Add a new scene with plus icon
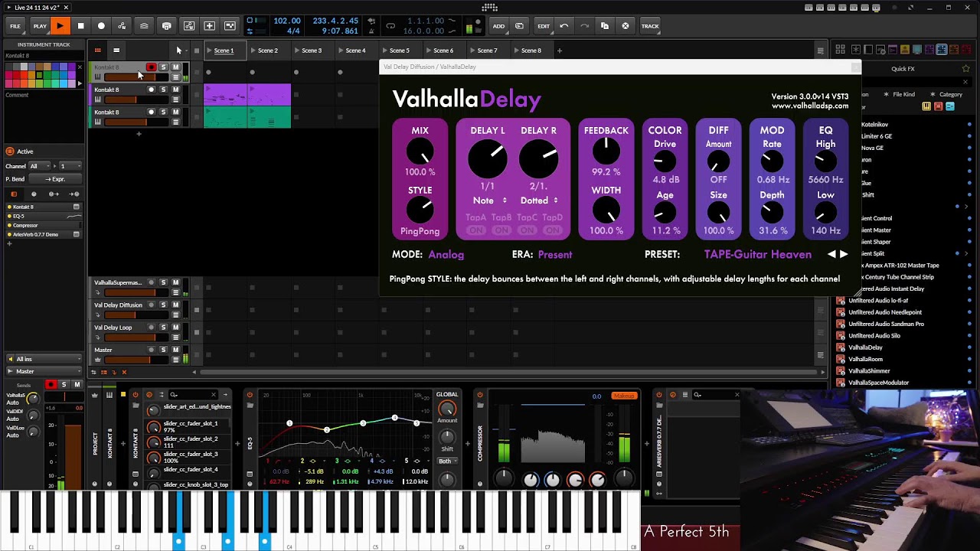 coord(559,51)
